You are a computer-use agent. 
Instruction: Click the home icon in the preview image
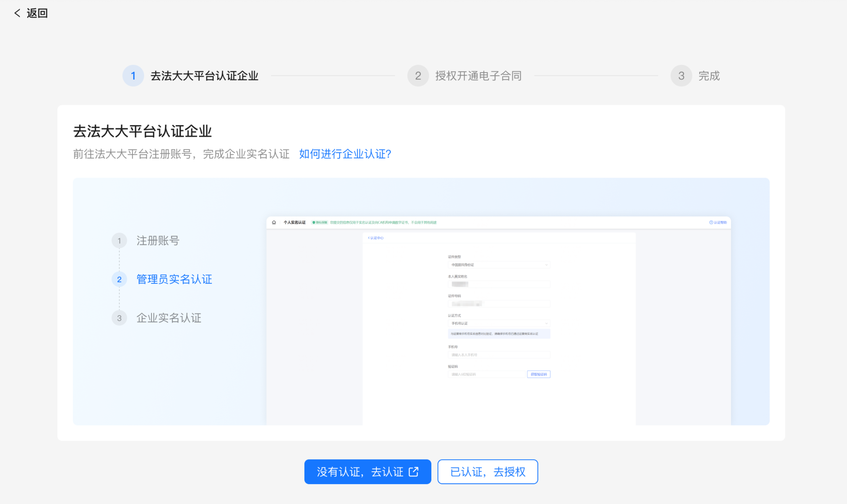click(x=274, y=222)
